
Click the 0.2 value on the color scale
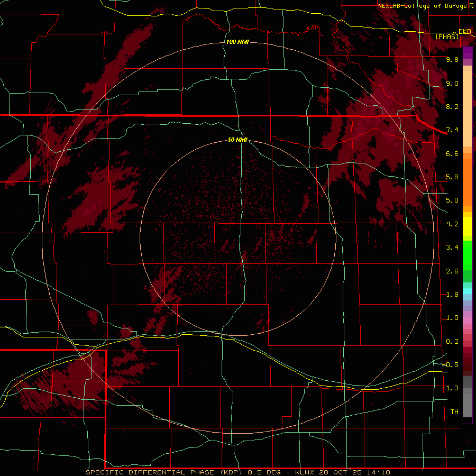[x=452, y=342]
